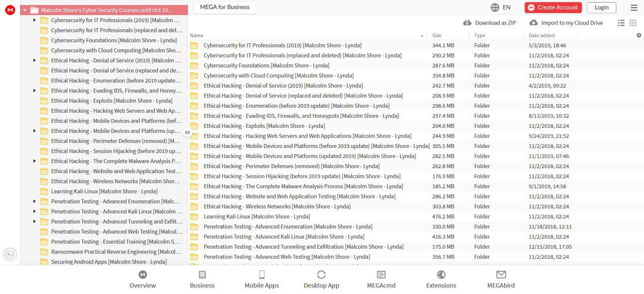644x294 pixels.
Task: Click the Create Account button
Action: [x=553, y=7]
